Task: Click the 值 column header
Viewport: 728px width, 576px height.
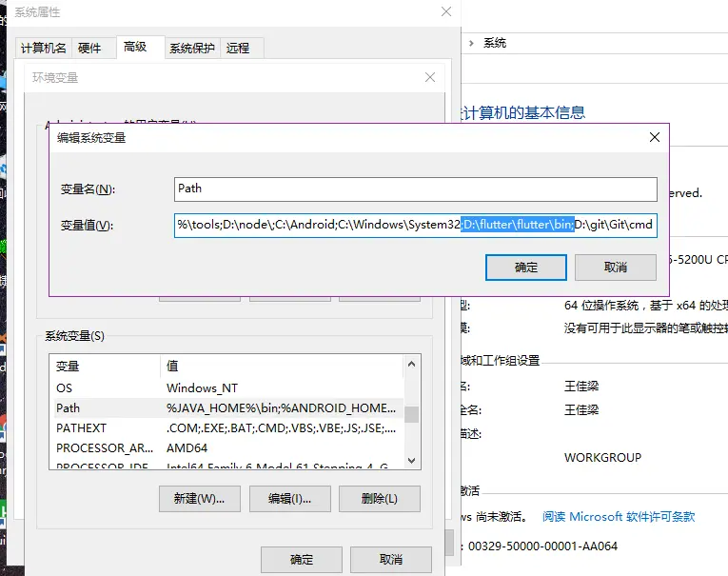Action: tap(282, 366)
